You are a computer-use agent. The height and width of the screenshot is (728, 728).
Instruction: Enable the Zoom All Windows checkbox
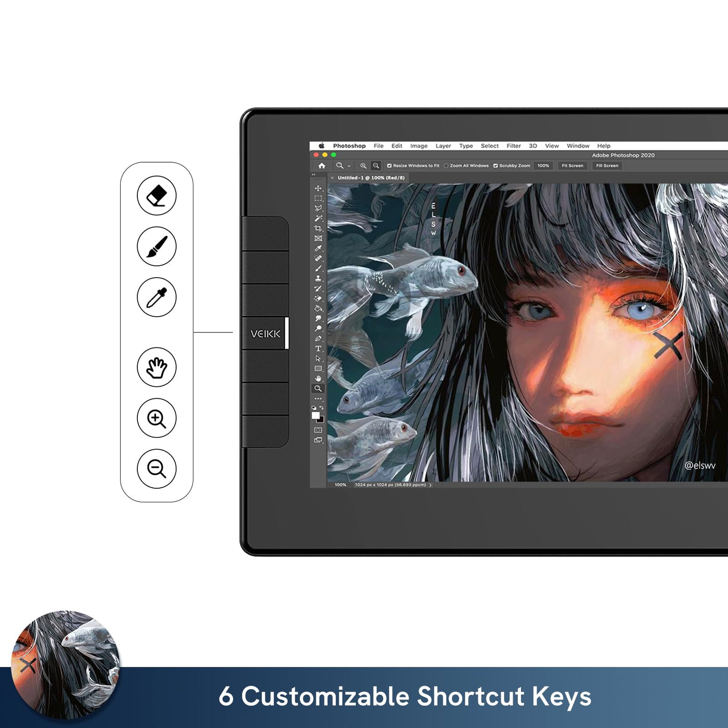point(446,166)
